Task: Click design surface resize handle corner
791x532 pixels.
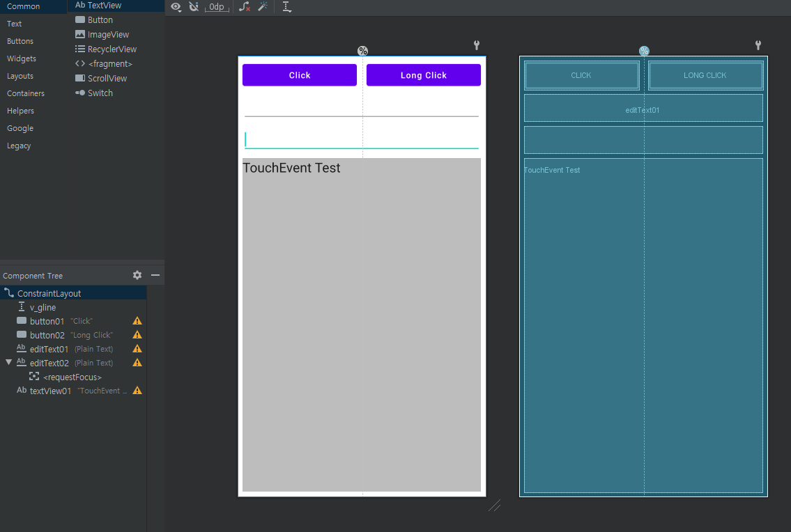Action: 494,506
